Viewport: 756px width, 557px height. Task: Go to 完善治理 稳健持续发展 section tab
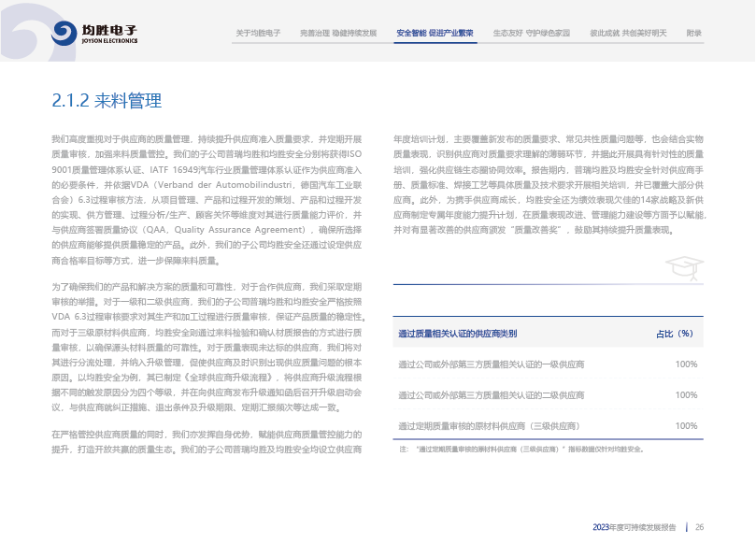338,33
